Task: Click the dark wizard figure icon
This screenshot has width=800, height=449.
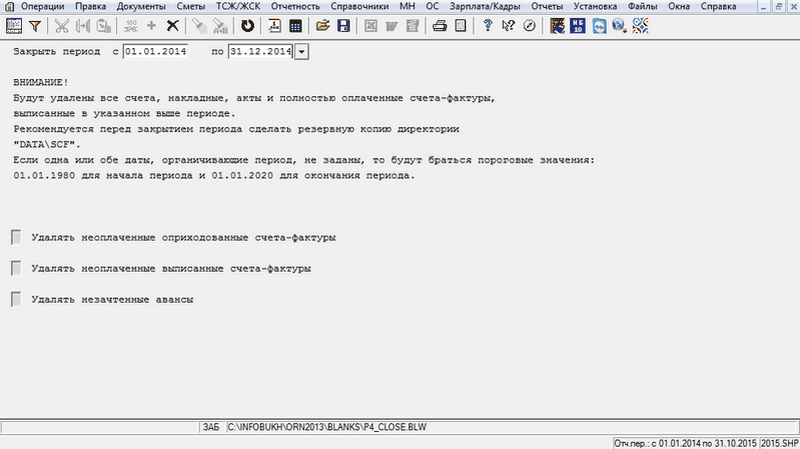Action: pos(557,26)
